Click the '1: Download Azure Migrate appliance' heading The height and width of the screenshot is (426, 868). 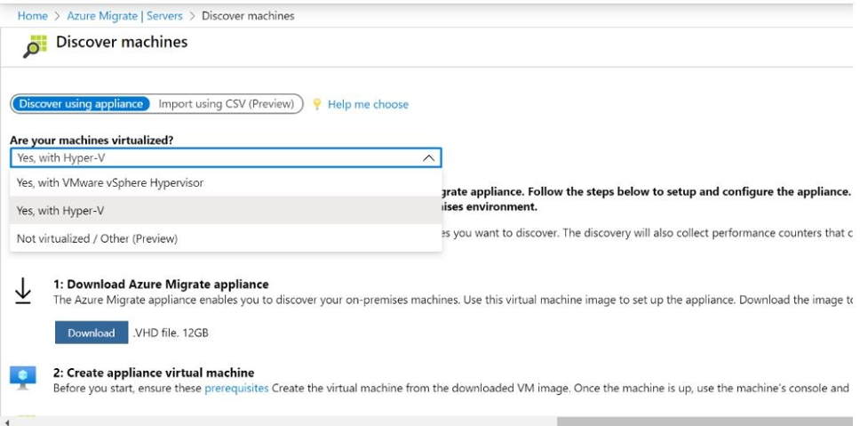point(161,285)
